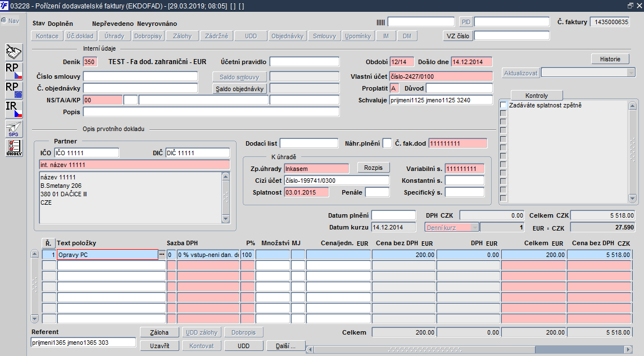Click the Historie button

point(610,59)
